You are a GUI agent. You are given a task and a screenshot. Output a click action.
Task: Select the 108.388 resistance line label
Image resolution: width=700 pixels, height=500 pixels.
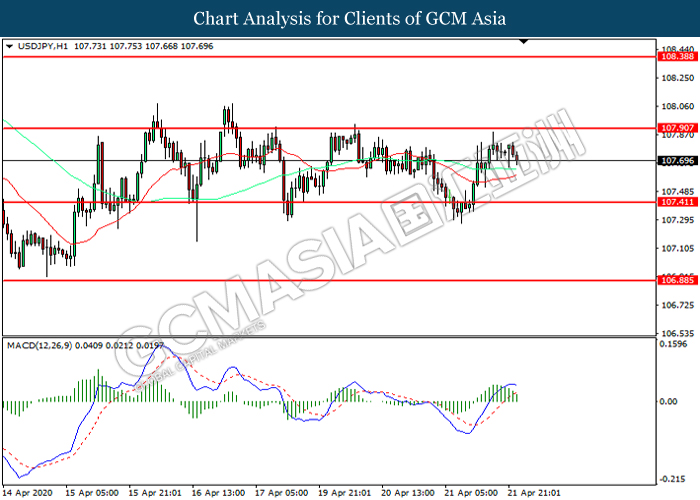(677, 56)
